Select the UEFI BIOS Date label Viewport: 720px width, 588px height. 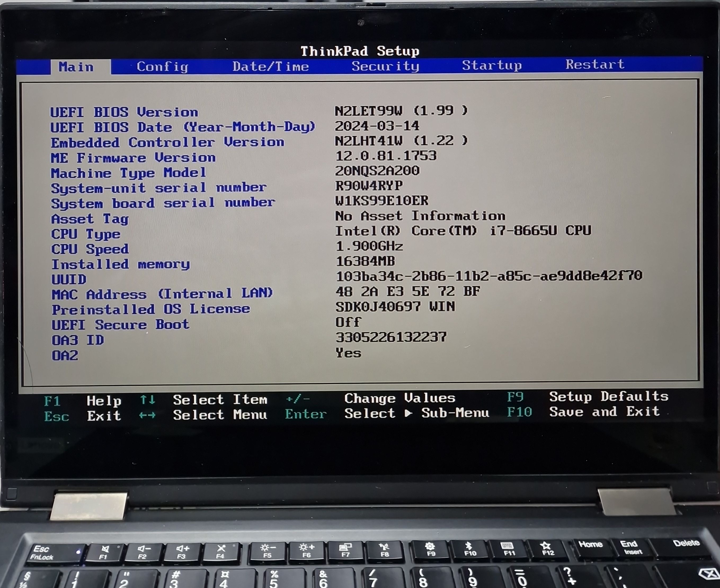click(x=183, y=127)
